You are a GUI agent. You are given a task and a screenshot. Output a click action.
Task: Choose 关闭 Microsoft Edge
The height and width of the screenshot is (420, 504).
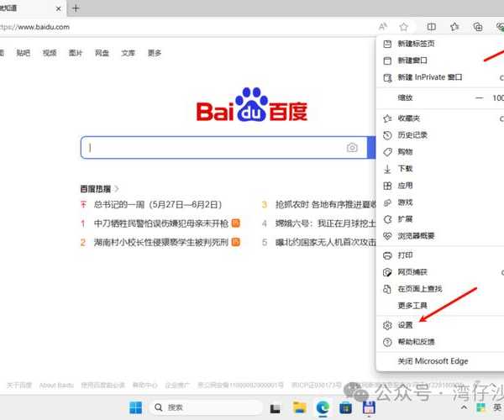tap(439, 361)
